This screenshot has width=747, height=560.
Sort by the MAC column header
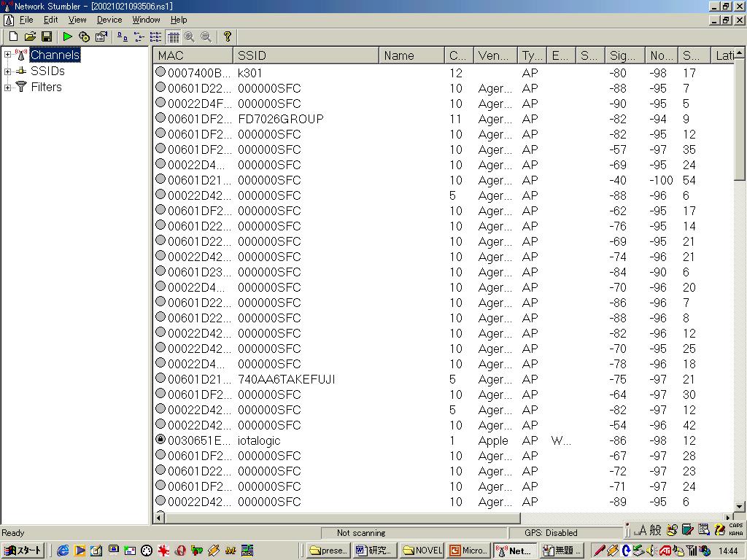coord(193,55)
